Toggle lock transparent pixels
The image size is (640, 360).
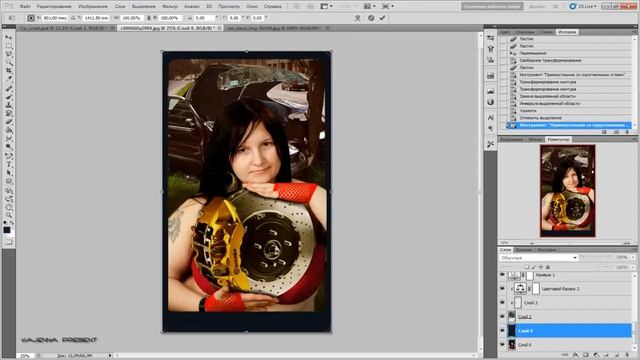pyautogui.click(x=527, y=267)
